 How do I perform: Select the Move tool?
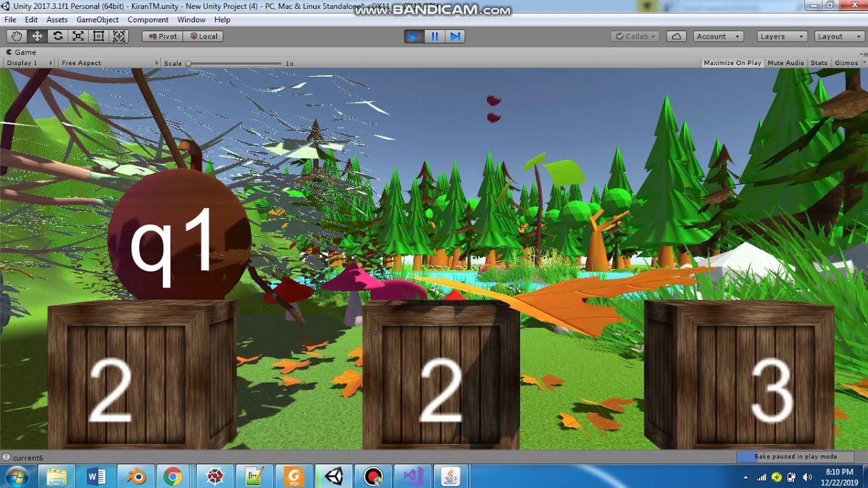[x=37, y=36]
